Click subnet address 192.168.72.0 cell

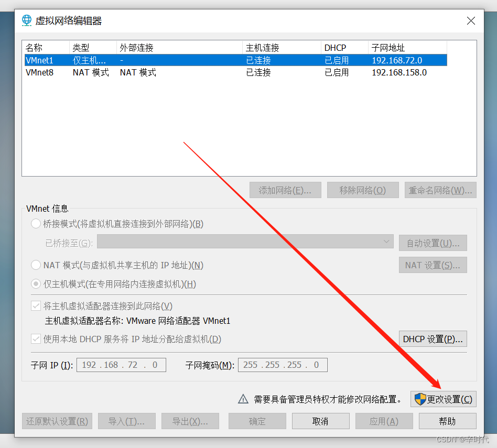click(397, 60)
